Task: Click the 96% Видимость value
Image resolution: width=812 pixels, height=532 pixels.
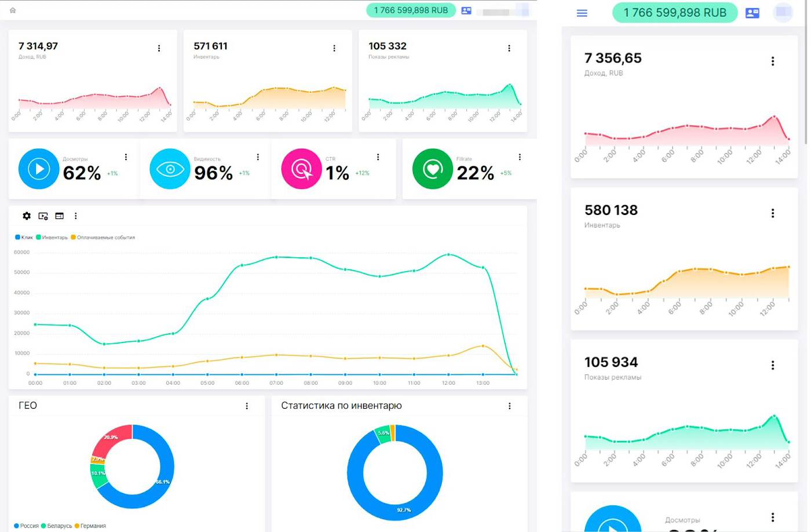Action: coord(213,173)
